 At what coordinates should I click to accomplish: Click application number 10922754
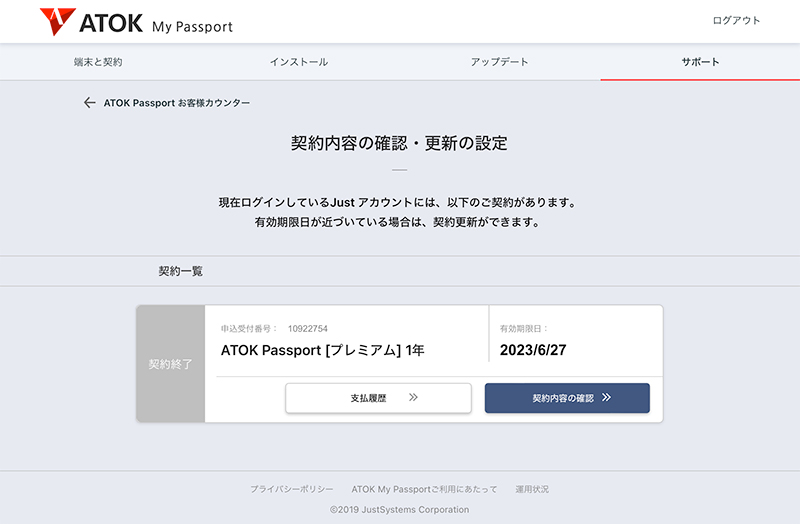tap(308, 329)
